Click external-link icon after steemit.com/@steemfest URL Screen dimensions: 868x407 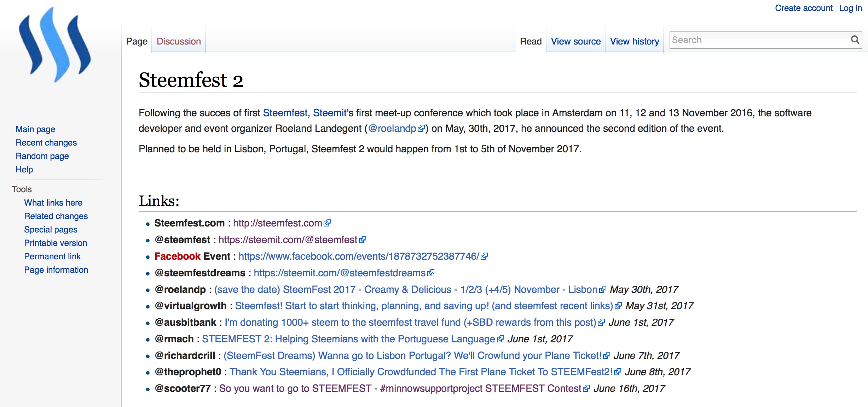[x=363, y=240]
